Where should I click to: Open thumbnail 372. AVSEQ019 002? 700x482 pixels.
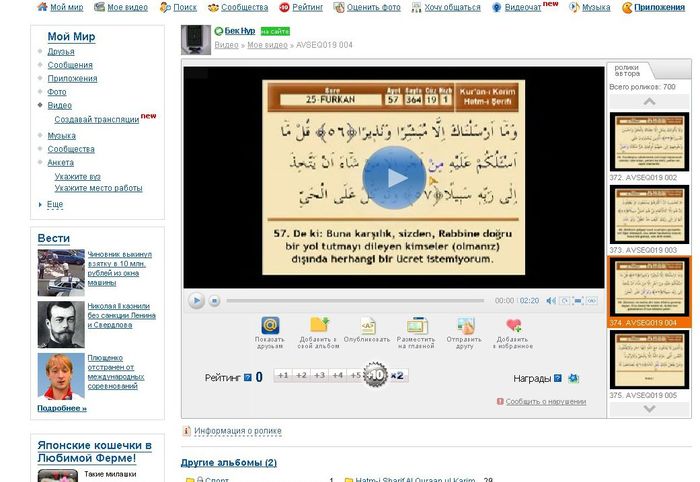[649, 142]
